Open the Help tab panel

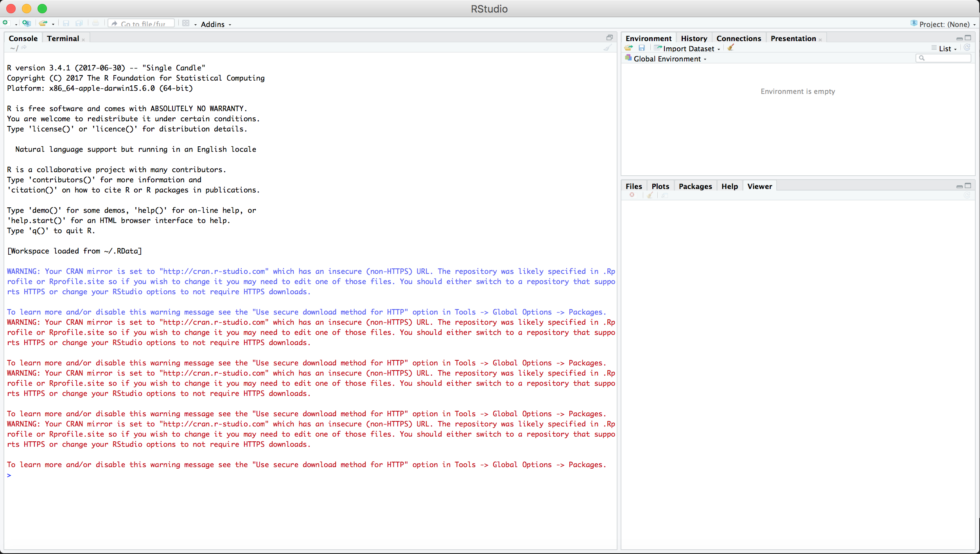(729, 186)
